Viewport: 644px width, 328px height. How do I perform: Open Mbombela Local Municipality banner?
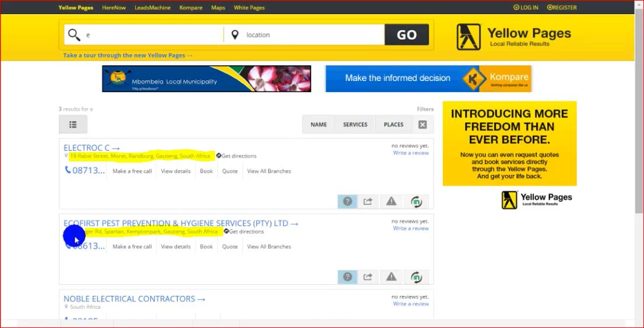coord(206,79)
